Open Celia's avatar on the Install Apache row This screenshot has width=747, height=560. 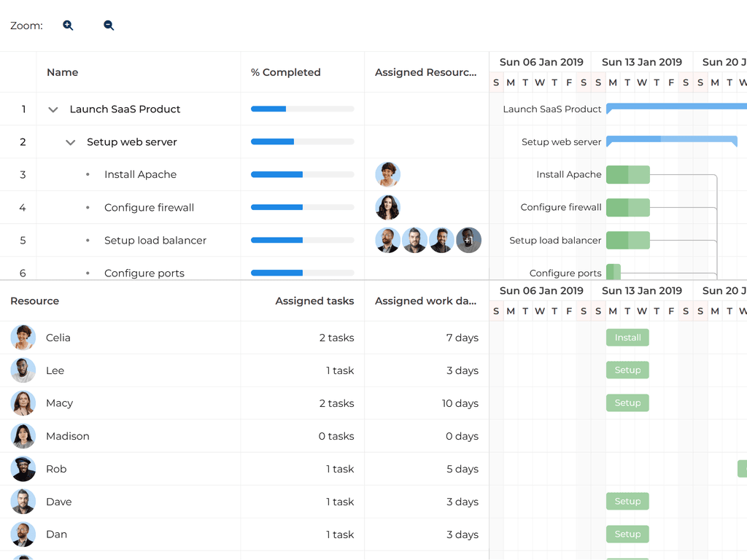pos(387,174)
